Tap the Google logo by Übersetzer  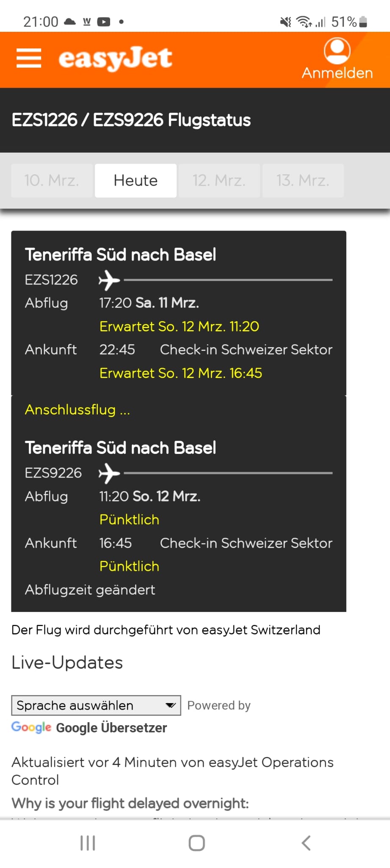pyautogui.click(x=31, y=727)
